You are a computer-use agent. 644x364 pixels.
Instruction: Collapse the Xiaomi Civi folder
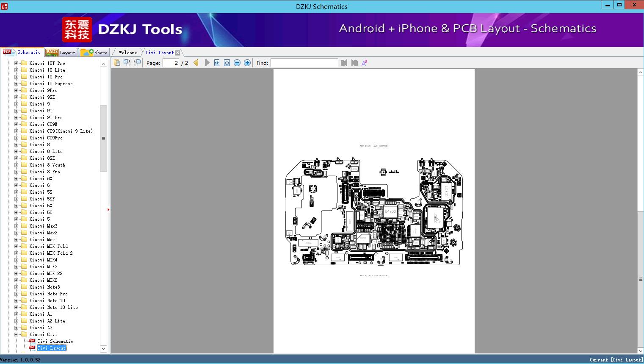[x=17, y=334]
